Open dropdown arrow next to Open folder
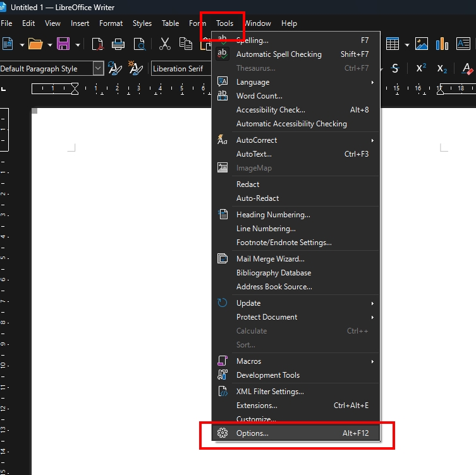Viewport: 476px width, 475px height. click(x=50, y=45)
